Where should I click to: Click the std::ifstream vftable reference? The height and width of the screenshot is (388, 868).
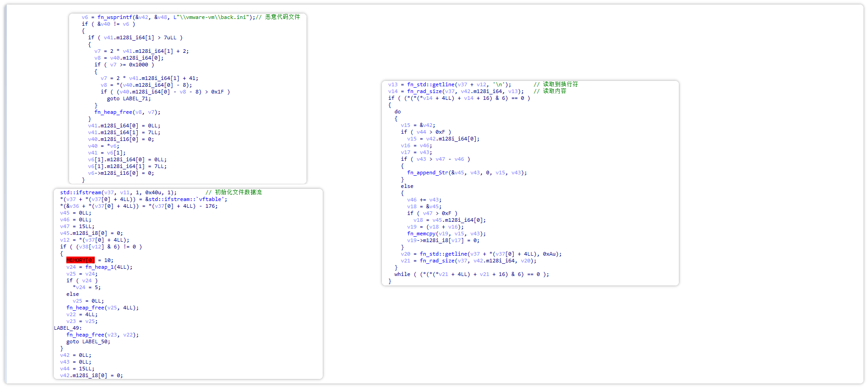click(x=186, y=199)
